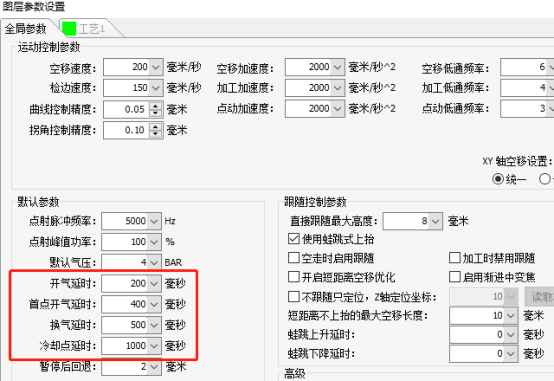Switch to the 全局参数 tab

(25, 29)
